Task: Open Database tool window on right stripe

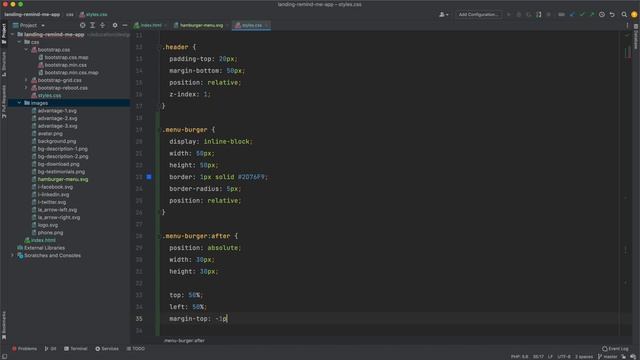Action: pyautogui.click(x=636, y=36)
